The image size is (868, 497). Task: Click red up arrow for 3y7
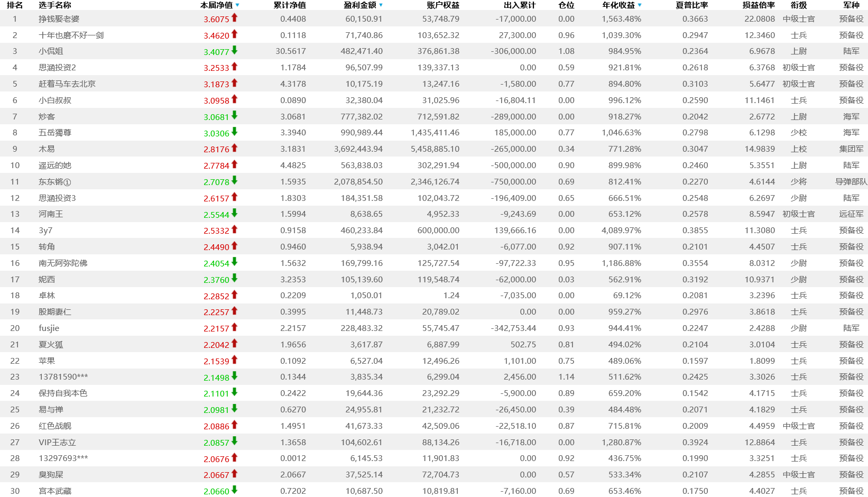pos(234,229)
